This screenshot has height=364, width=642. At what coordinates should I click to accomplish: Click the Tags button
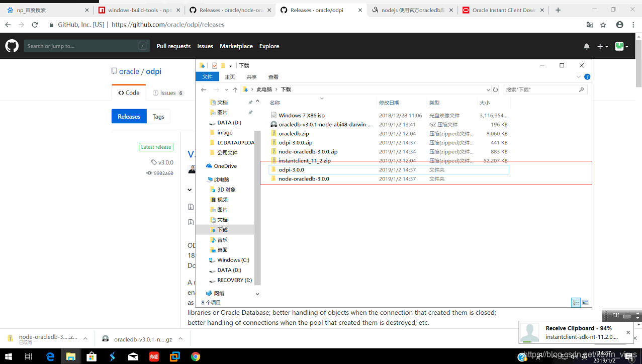158,116
